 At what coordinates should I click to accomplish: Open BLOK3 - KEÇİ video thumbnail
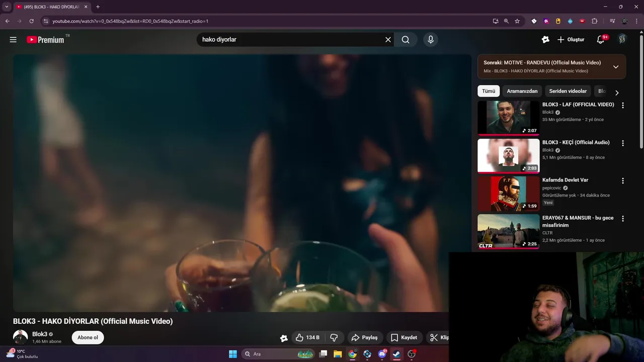point(508,156)
